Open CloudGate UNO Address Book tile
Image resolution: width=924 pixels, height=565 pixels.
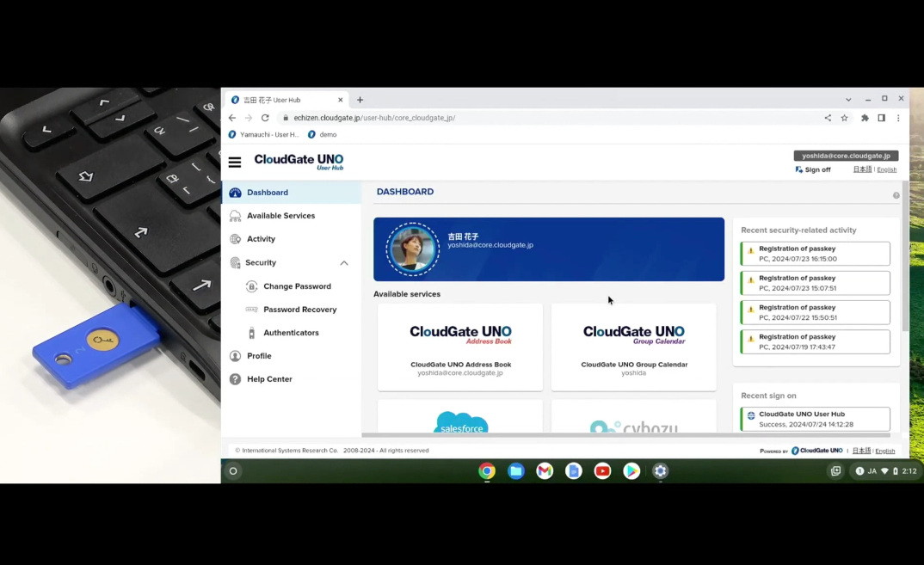click(460, 347)
